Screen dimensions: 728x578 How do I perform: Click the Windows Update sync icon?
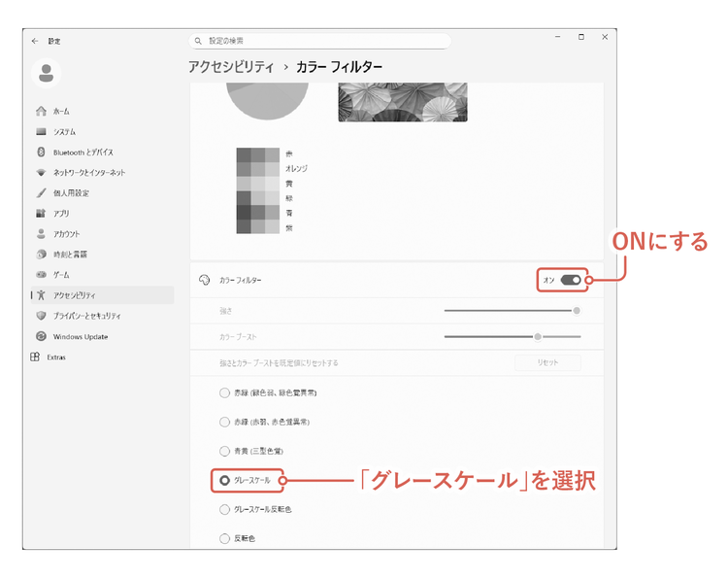[x=42, y=336]
